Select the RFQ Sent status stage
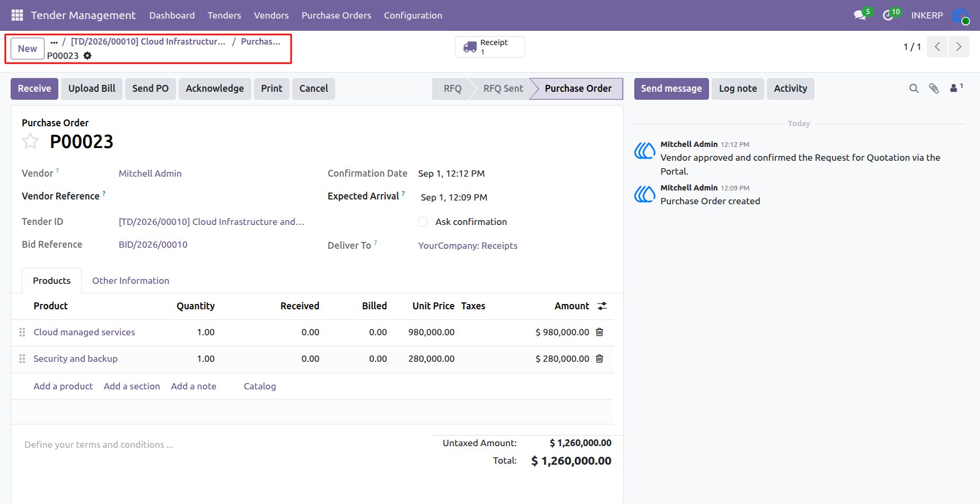Screen dimensions: 980x504 [x=503, y=89]
